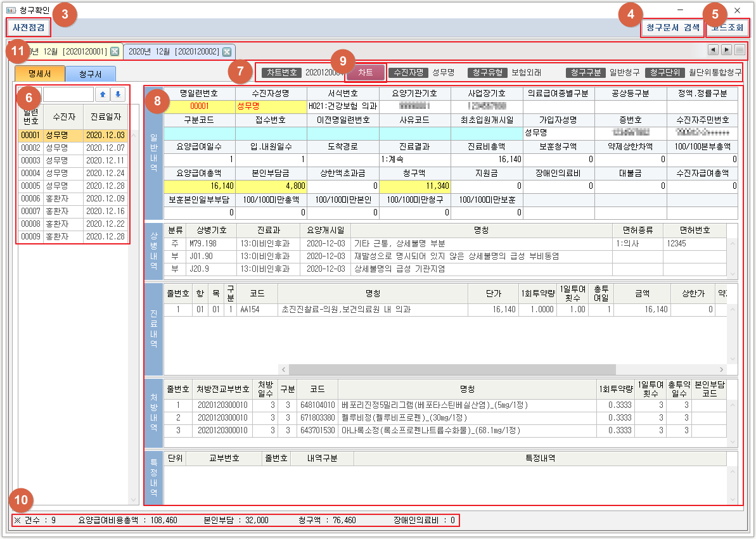Select row 00003 dated 2020.12.11
This screenshot has height=539, width=756.
pyautogui.click(x=73, y=161)
